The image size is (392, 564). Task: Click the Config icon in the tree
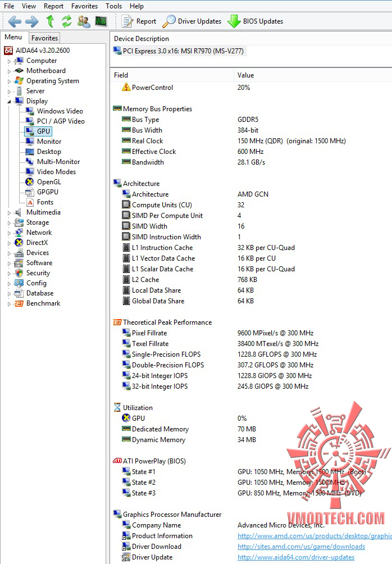tap(19, 283)
